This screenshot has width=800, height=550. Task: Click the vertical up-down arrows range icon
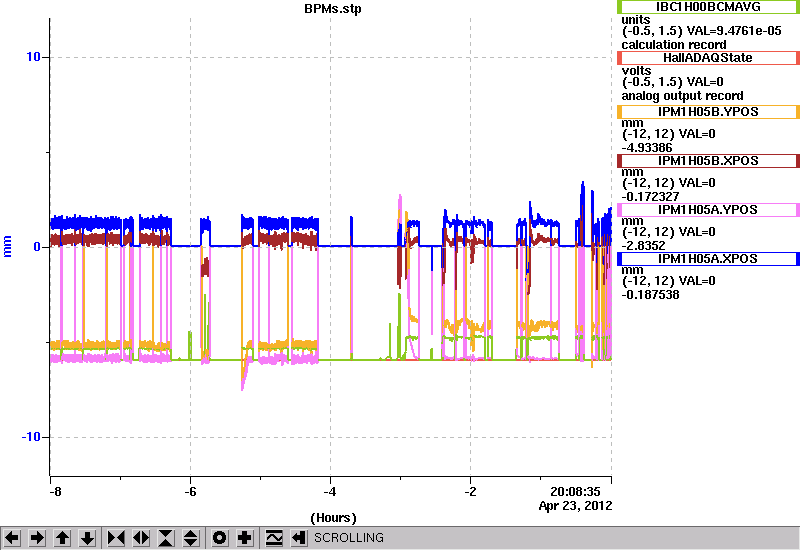190,538
